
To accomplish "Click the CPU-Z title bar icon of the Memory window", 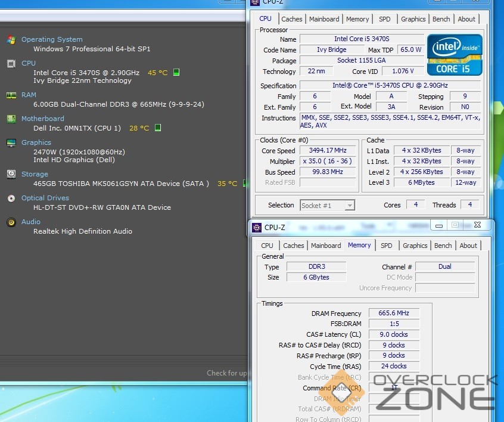I will [257, 228].
